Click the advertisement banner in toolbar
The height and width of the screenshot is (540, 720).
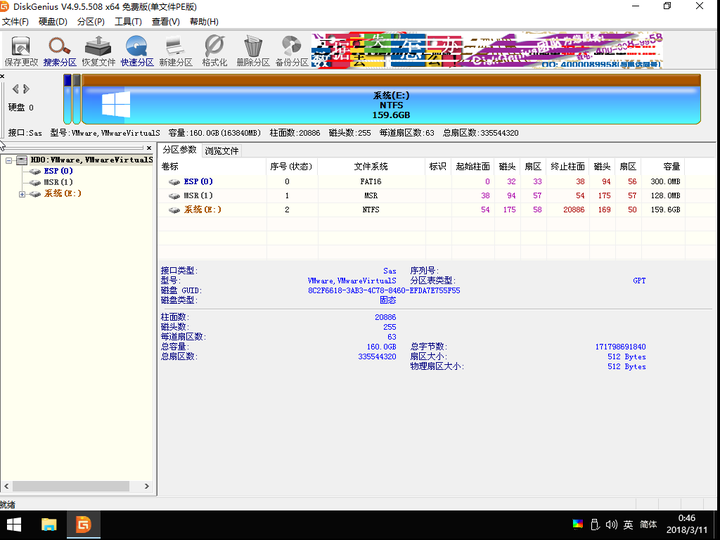pos(487,51)
